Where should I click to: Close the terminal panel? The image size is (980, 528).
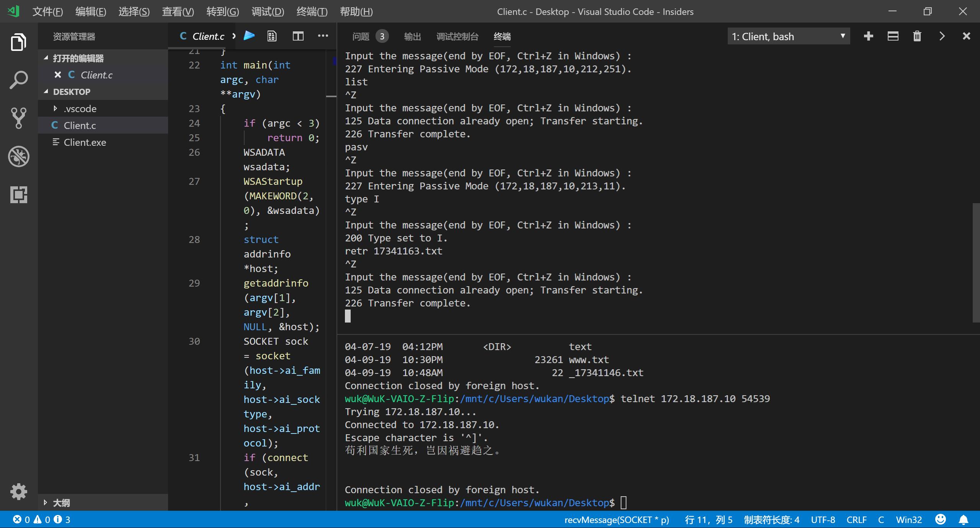point(967,36)
